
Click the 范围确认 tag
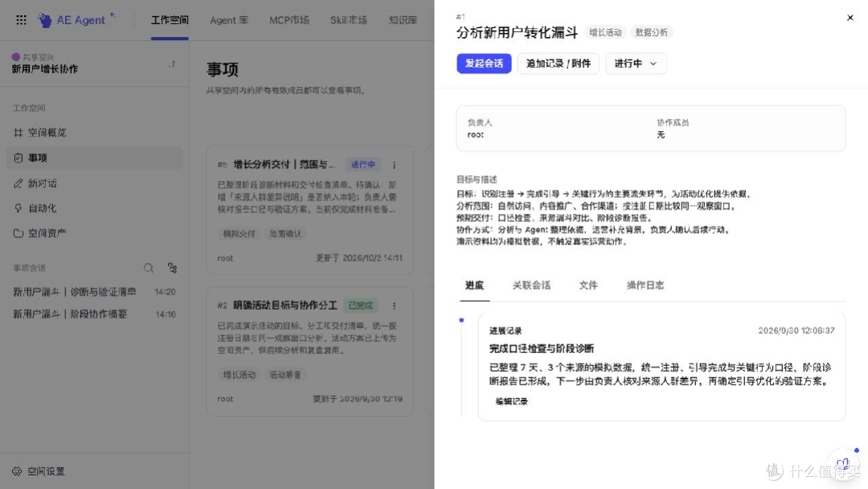click(x=285, y=234)
